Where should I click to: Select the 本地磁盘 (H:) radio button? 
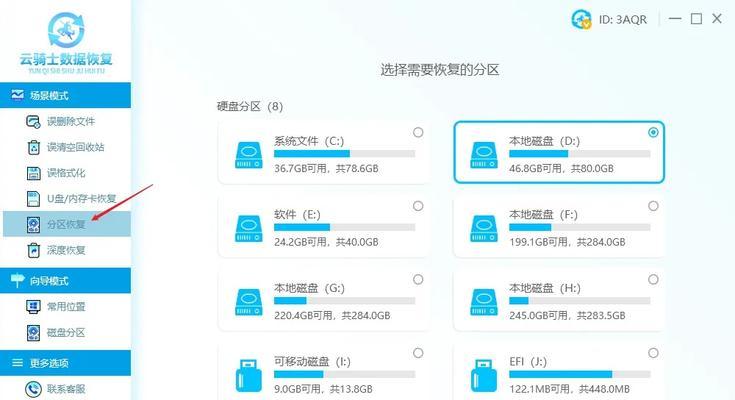[653, 280]
